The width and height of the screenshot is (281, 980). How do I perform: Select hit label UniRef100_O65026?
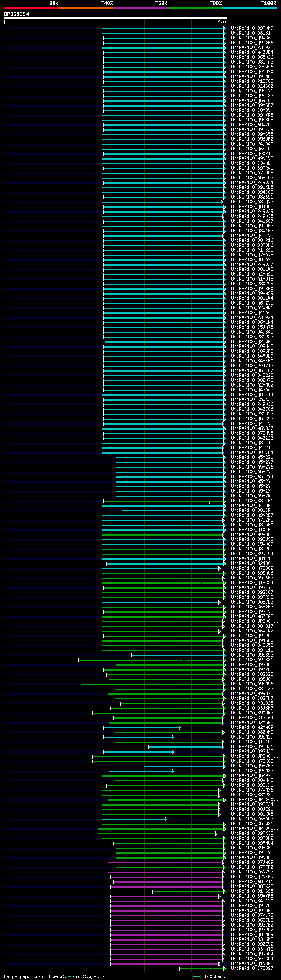252,57
